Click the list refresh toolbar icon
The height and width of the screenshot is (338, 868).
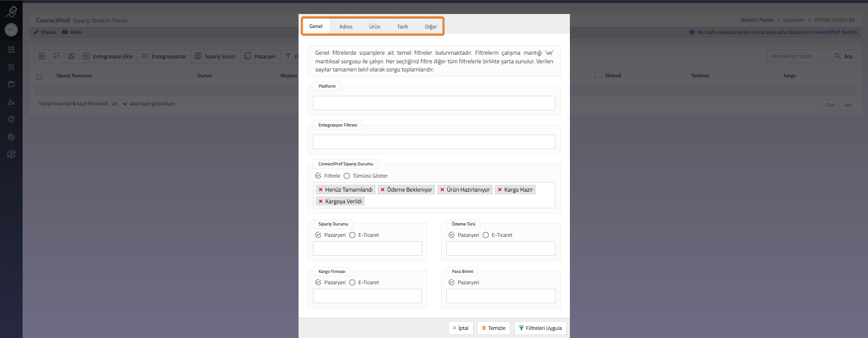pos(57,56)
